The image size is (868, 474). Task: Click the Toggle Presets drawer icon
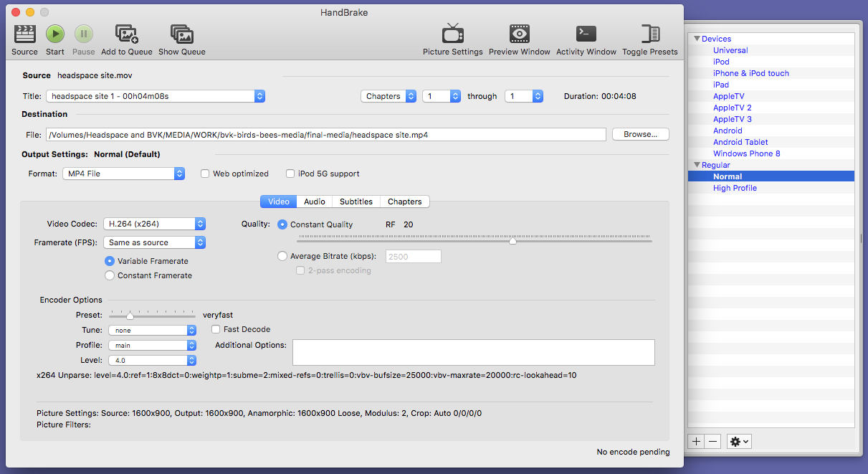650,34
